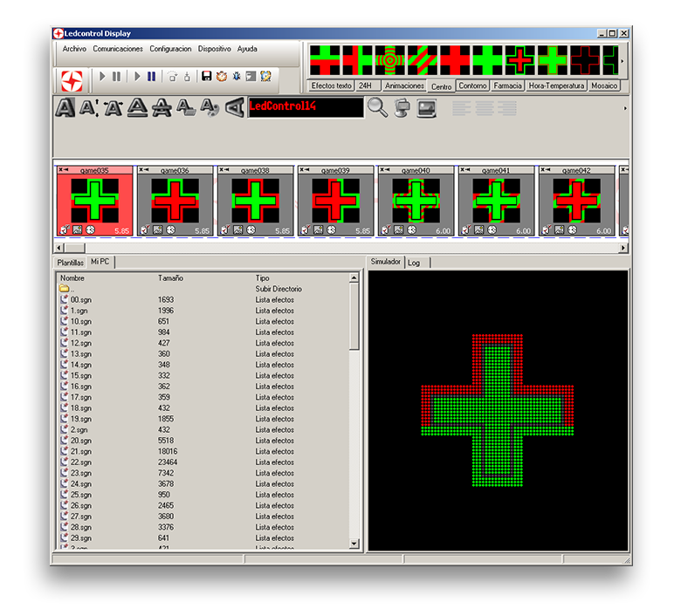Open the Ayuda menu

point(247,49)
